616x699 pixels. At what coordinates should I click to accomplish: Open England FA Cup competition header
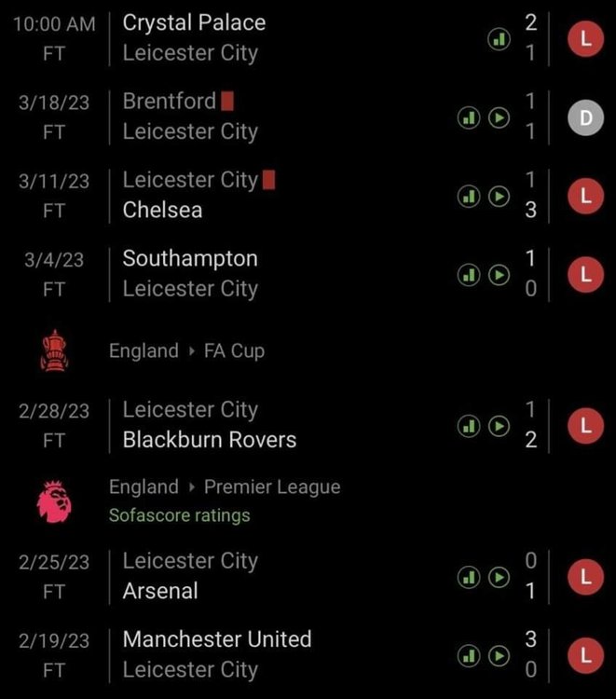coord(186,350)
